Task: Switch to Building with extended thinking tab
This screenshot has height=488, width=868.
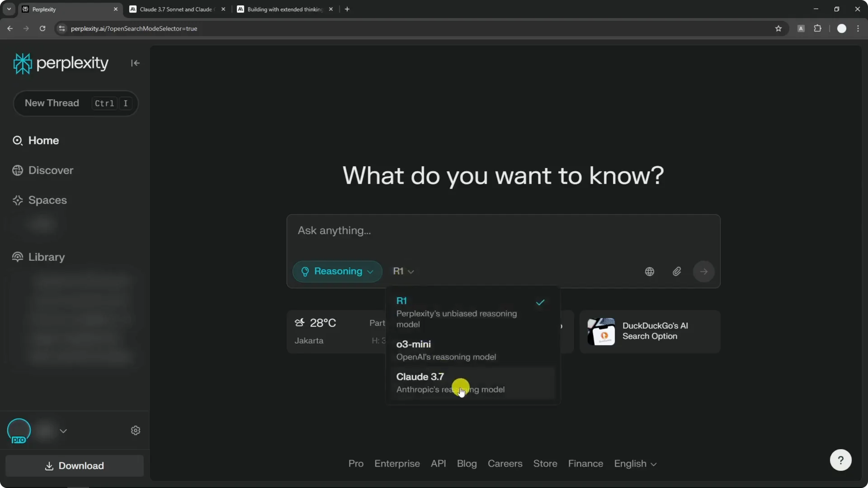Action: [284, 9]
